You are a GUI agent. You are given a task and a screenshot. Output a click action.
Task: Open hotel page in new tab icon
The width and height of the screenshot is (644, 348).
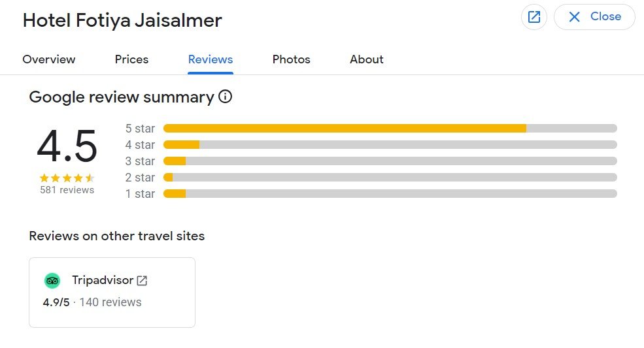pos(534,17)
